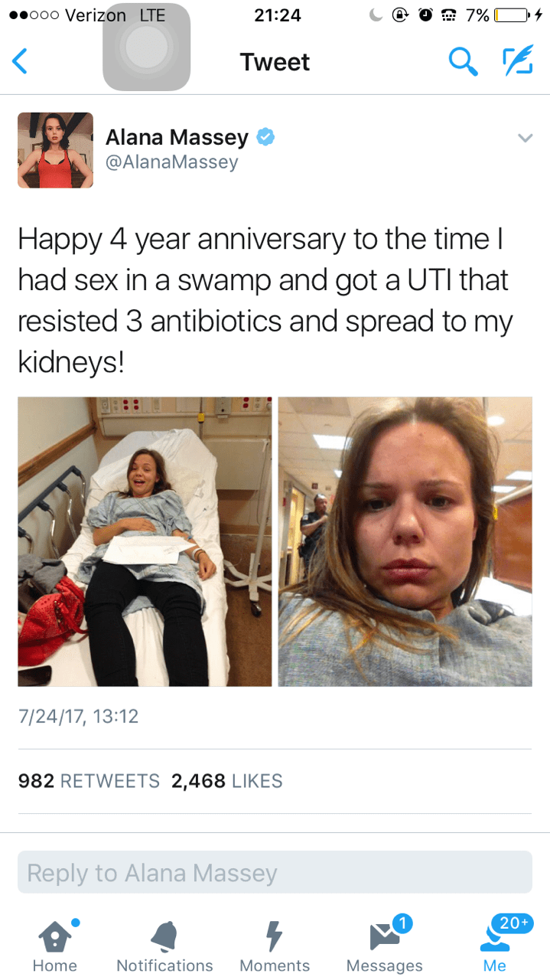The height and width of the screenshot is (980, 550).
Task: View the selfie photo on right
Action: coord(405,541)
